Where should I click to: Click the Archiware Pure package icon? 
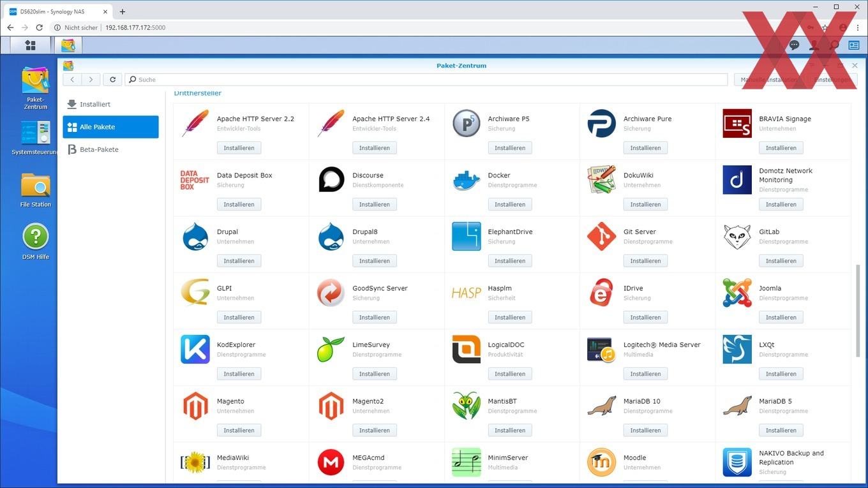pyautogui.click(x=602, y=123)
